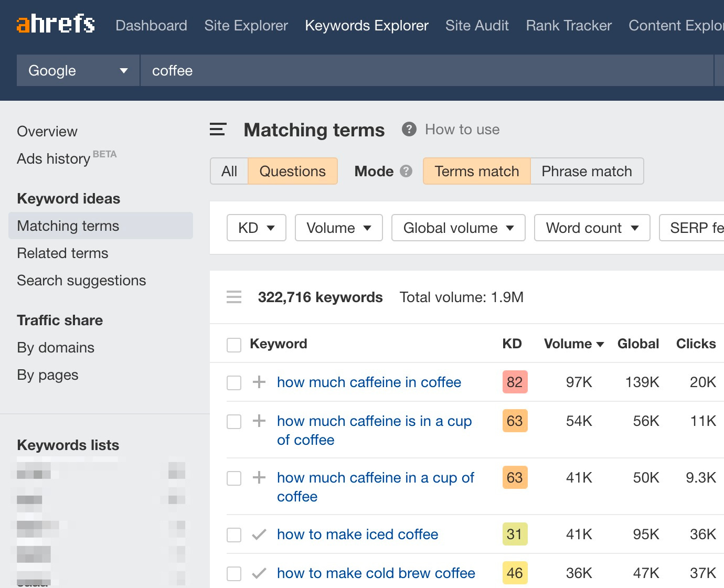Open Related terms in the sidebar

coord(62,253)
